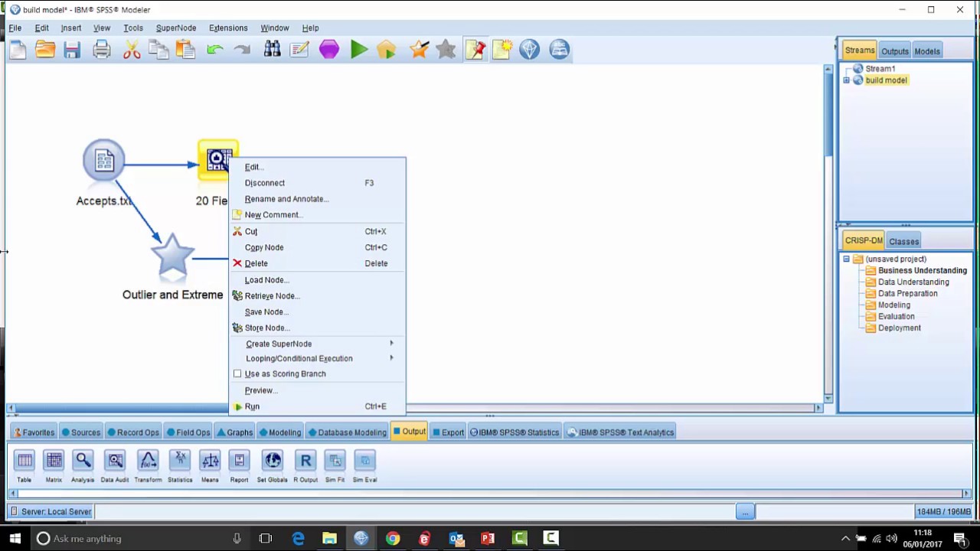The image size is (980, 551).
Task: Click the purple Stop execution icon
Action: 329,50
